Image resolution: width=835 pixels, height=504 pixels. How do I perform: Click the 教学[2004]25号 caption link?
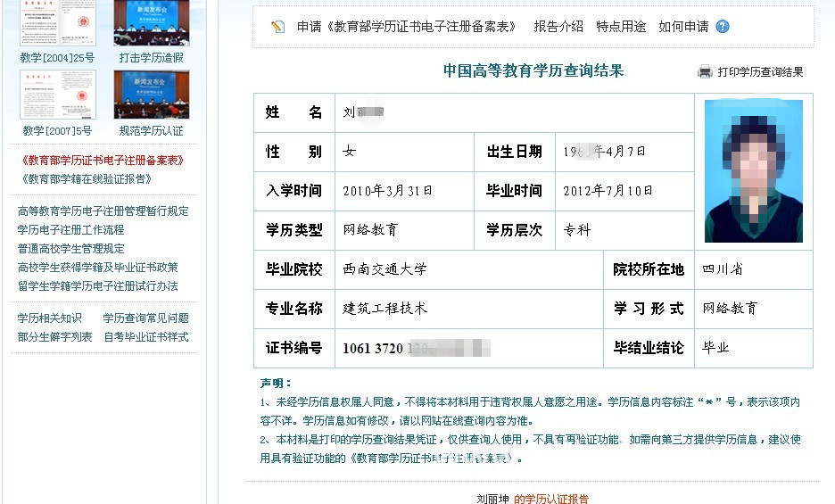(57, 58)
